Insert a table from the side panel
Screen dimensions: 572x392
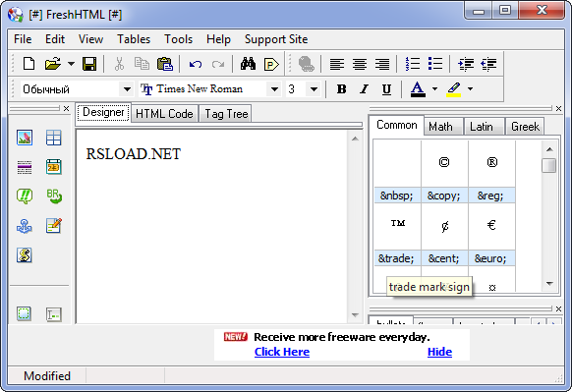tap(54, 138)
